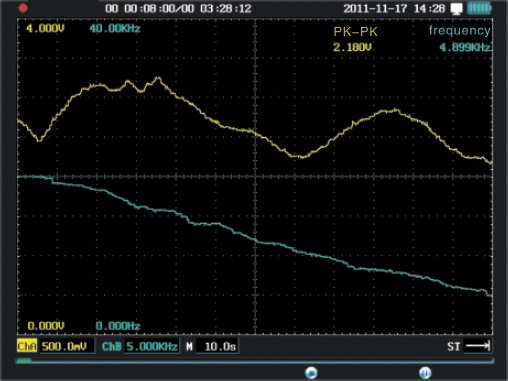Click the 4.899KHz frequency reading

coord(465,47)
